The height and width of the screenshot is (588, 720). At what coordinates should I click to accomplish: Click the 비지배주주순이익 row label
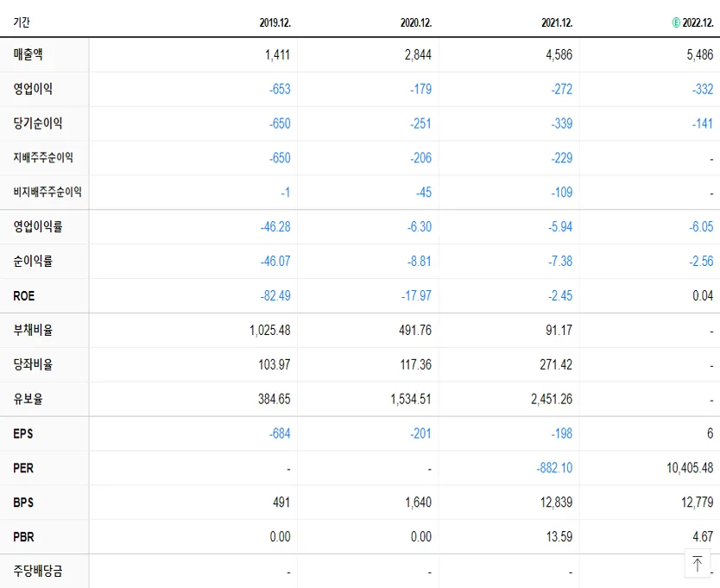[x=47, y=192]
